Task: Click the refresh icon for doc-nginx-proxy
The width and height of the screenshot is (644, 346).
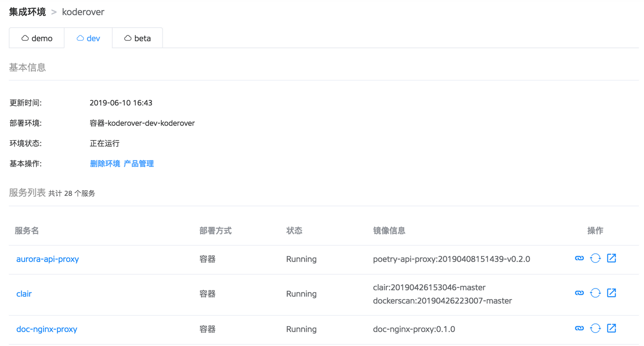Action: [596, 329]
